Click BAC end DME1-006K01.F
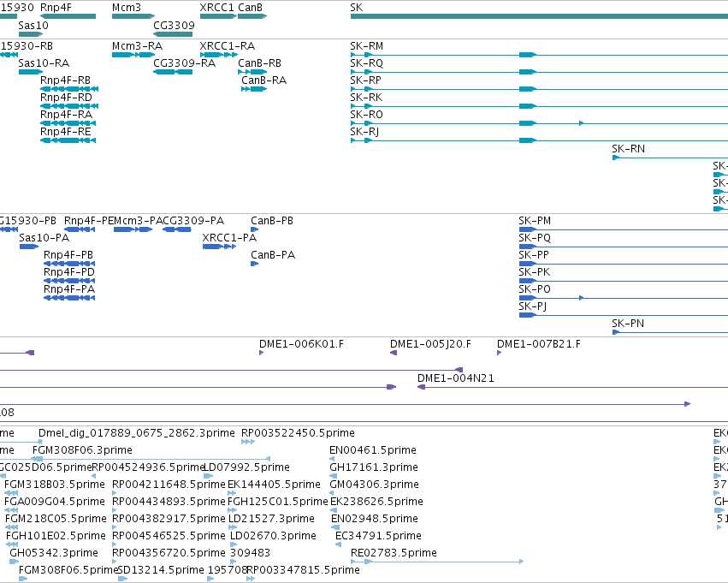 [x=262, y=353]
